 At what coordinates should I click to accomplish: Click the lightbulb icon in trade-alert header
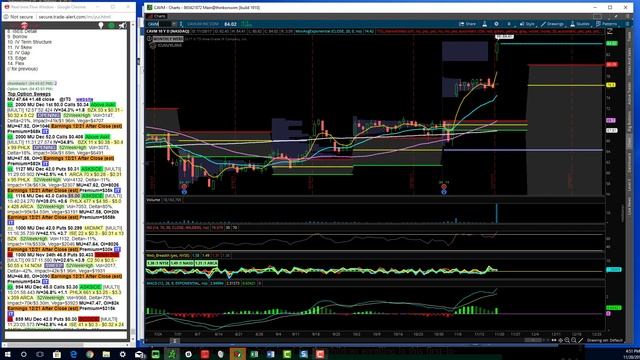coord(101,25)
